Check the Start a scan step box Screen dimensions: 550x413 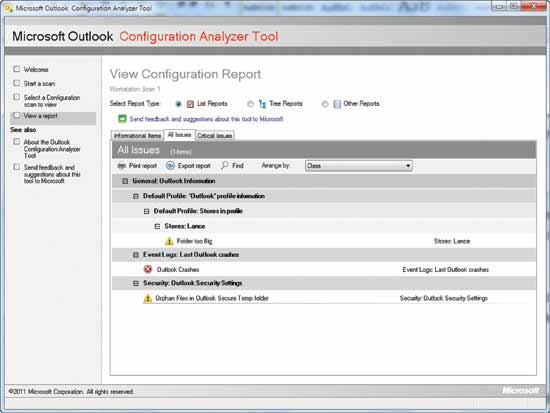(x=16, y=83)
